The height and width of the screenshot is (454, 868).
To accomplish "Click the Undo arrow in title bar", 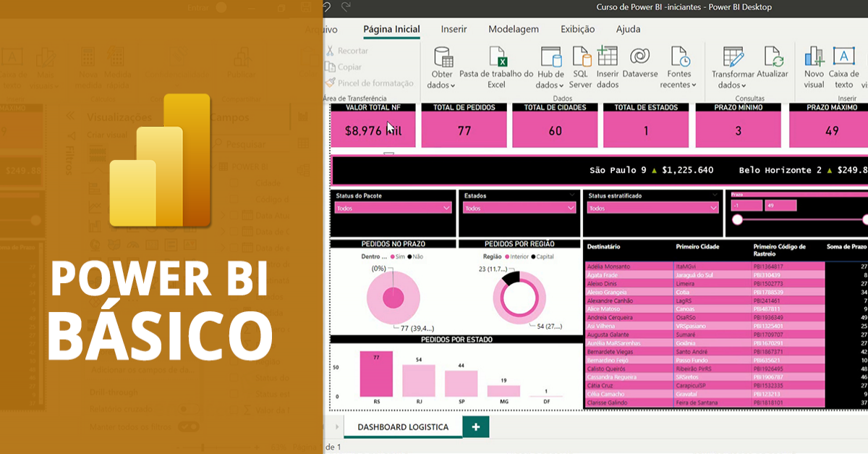I will click(327, 7).
